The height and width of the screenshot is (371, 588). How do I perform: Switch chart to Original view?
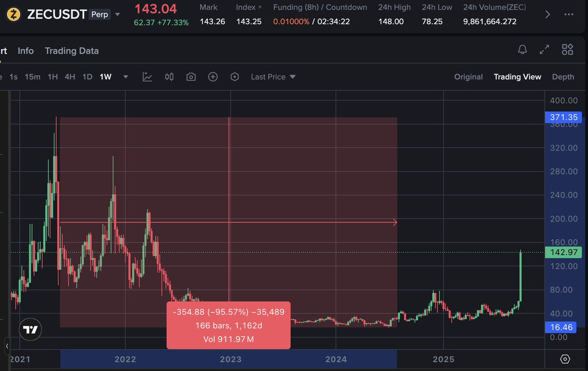click(468, 77)
